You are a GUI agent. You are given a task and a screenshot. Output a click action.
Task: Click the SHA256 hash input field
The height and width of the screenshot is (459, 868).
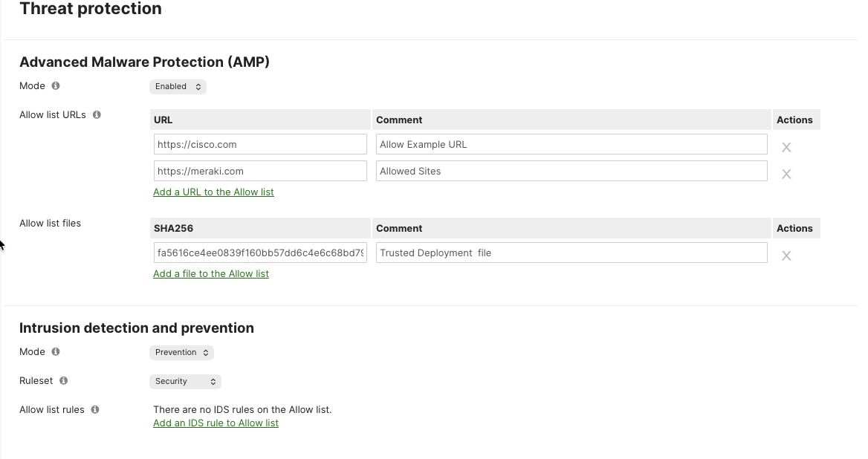pyautogui.click(x=260, y=253)
